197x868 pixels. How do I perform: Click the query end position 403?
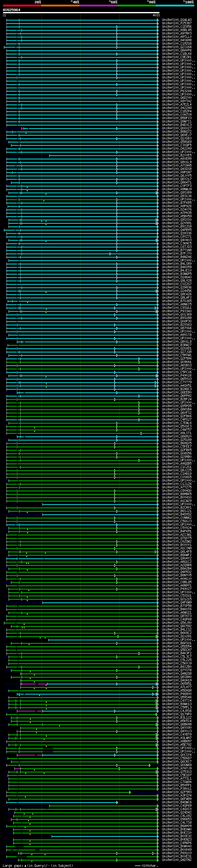155,15
